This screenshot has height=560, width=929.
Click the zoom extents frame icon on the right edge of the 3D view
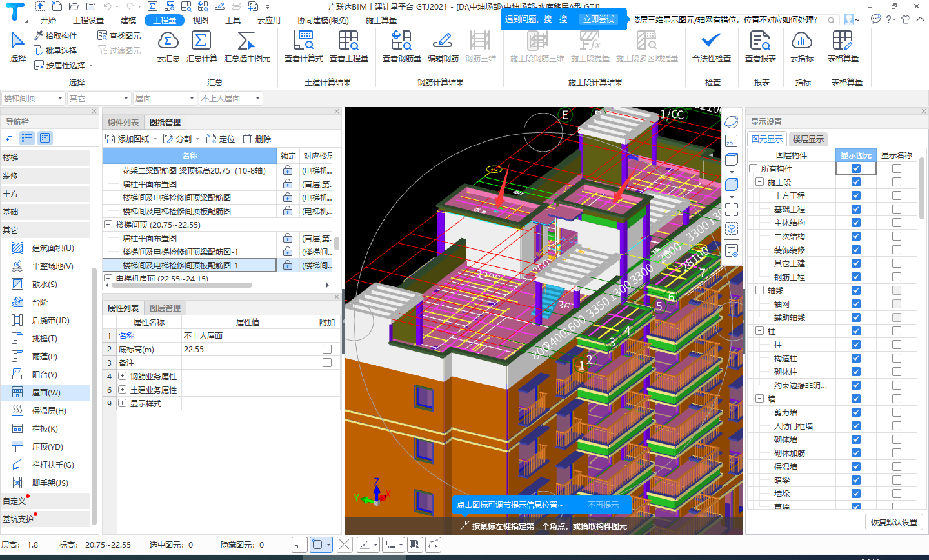[731, 209]
